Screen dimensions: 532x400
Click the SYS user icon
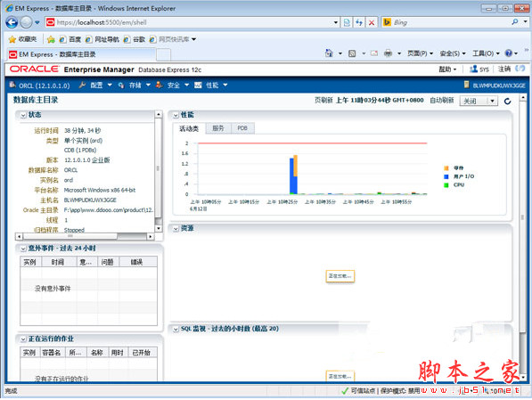coord(473,69)
